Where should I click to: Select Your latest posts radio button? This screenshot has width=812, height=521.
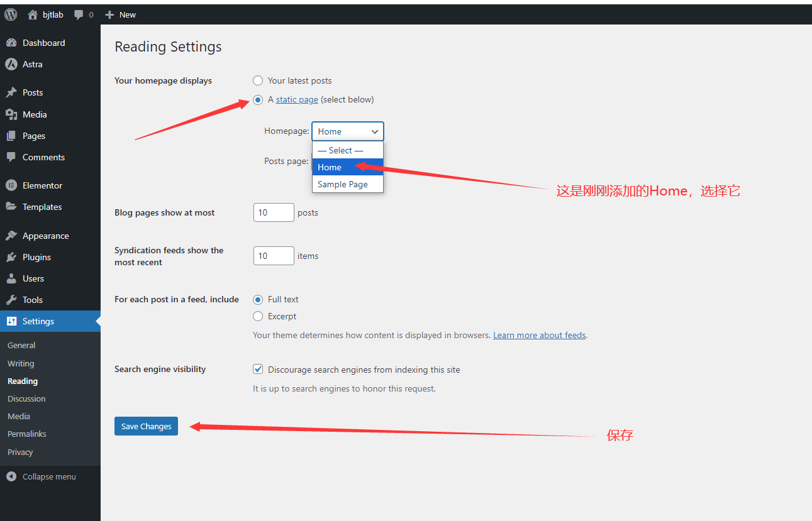coord(258,80)
